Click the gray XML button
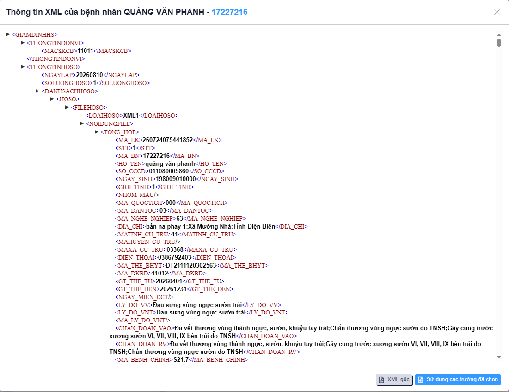 click(394, 379)
